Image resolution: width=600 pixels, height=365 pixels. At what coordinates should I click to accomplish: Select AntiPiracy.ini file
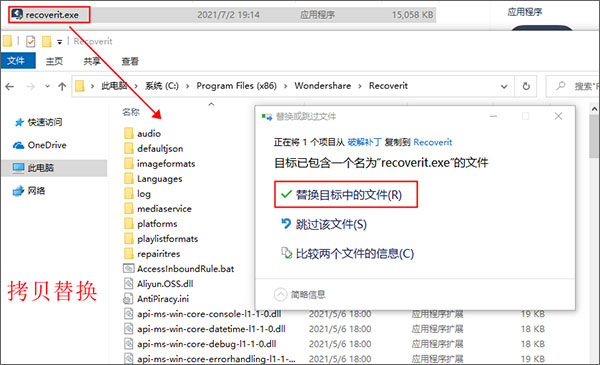tap(156, 299)
